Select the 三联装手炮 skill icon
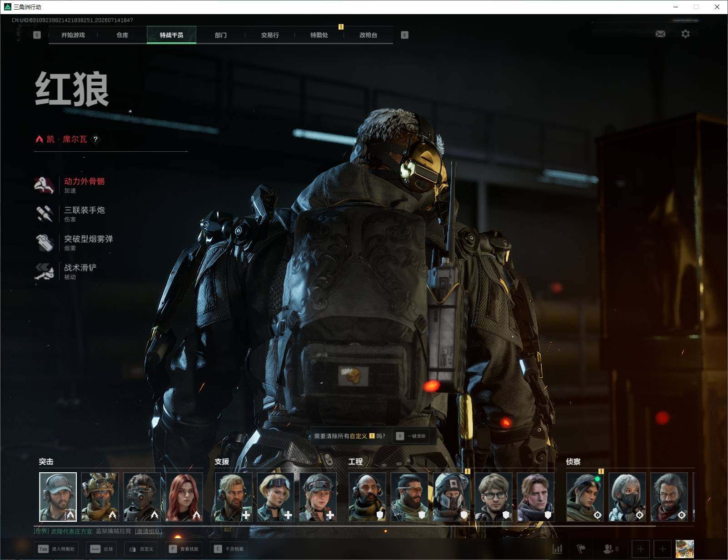Screen dimensions: 728x560 tap(45, 214)
